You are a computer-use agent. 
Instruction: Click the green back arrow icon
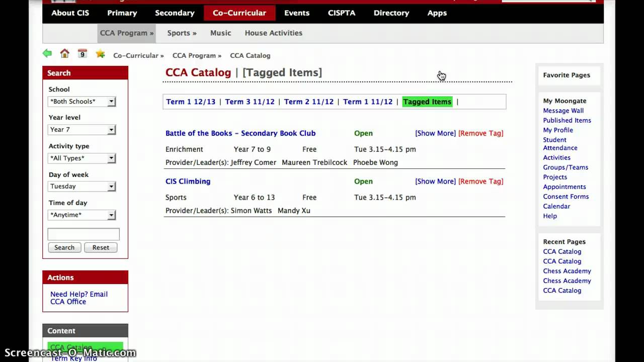pos(47,53)
